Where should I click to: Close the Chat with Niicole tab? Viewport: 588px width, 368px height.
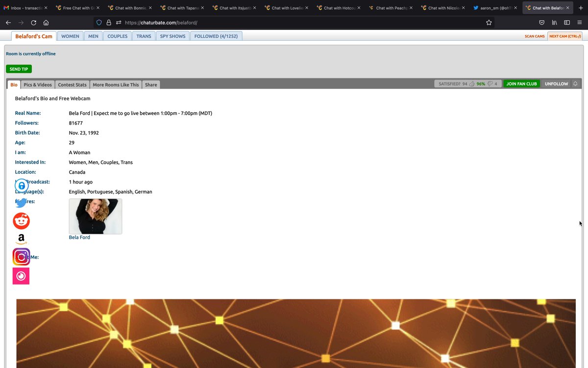point(464,8)
